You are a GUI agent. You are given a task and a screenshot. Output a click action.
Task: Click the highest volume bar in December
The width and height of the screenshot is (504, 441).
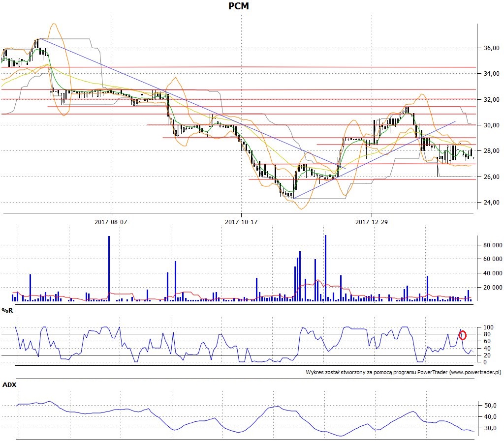[x=326, y=268]
